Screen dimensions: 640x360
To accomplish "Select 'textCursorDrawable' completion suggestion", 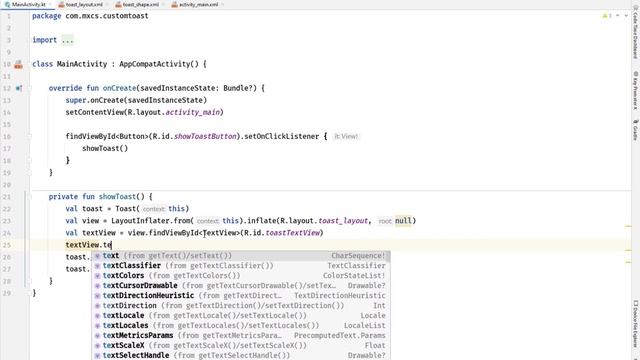I will pyautogui.click(x=241, y=286).
